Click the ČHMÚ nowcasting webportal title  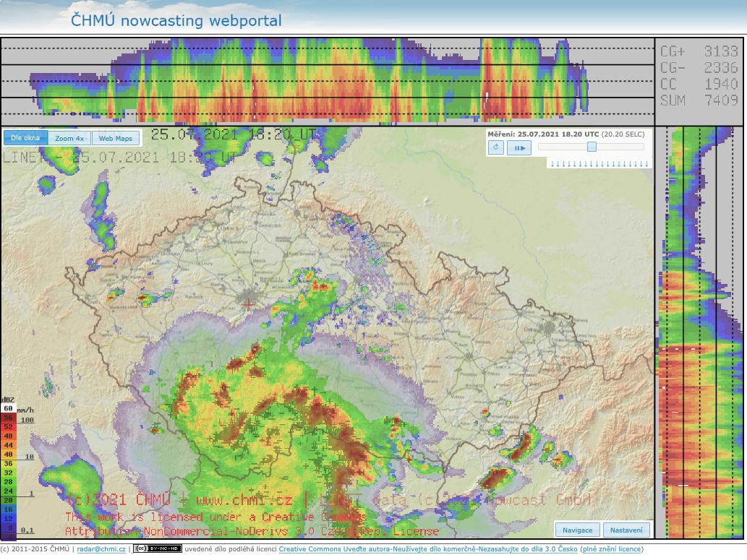(176, 20)
